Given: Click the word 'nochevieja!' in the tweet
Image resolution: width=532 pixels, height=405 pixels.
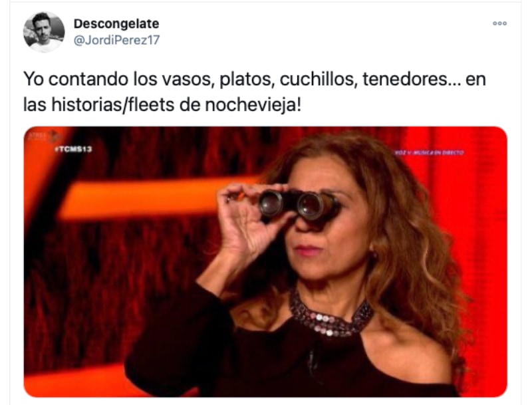Looking at the screenshot, I should coord(253,105).
